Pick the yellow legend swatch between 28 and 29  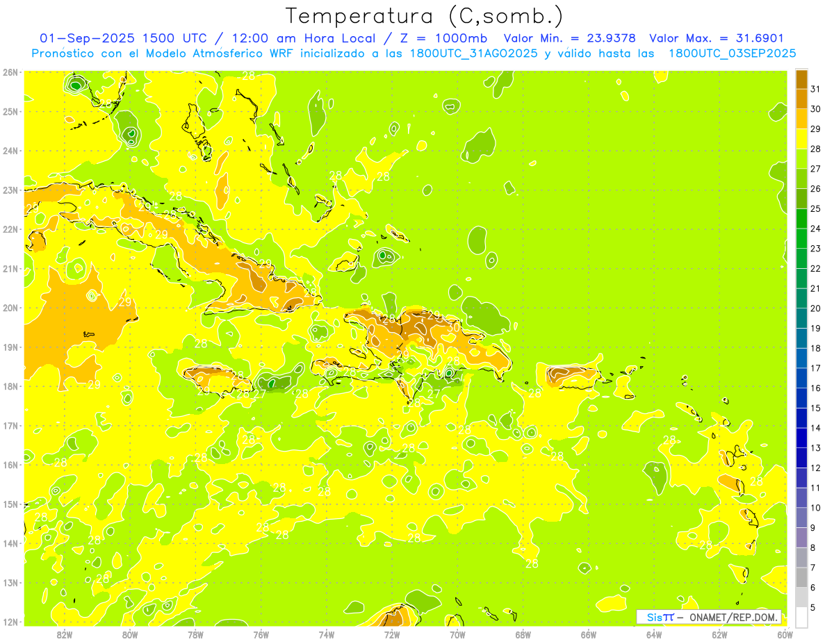coord(801,140)
